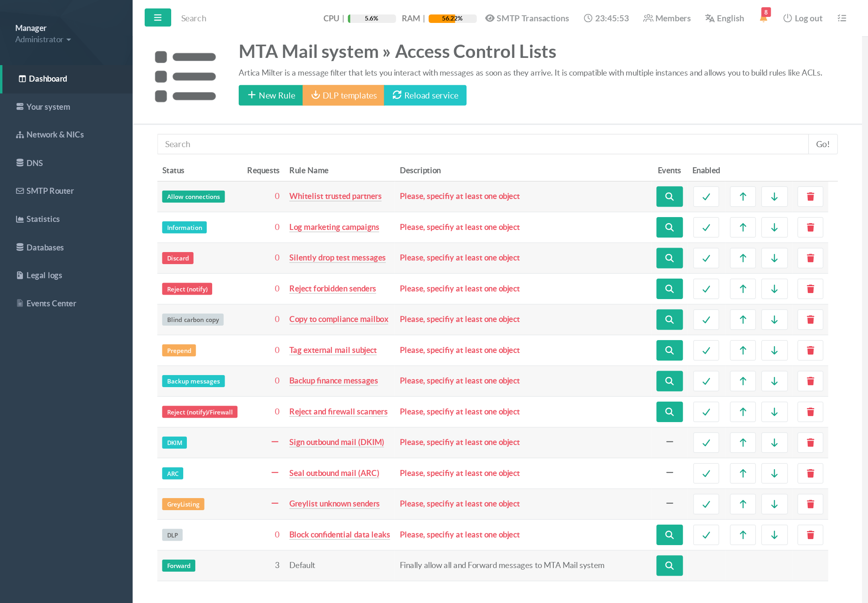Move Log marketing campaigns rule up

743,228
